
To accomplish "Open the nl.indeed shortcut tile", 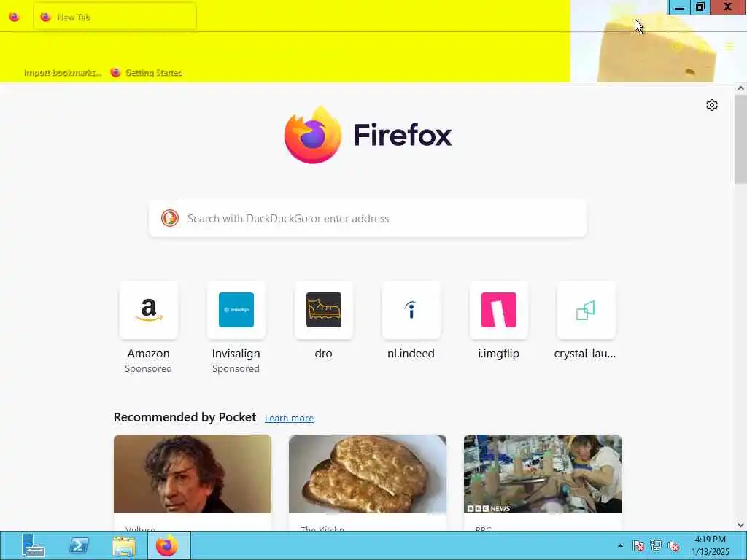I will [x=411, y=310].
